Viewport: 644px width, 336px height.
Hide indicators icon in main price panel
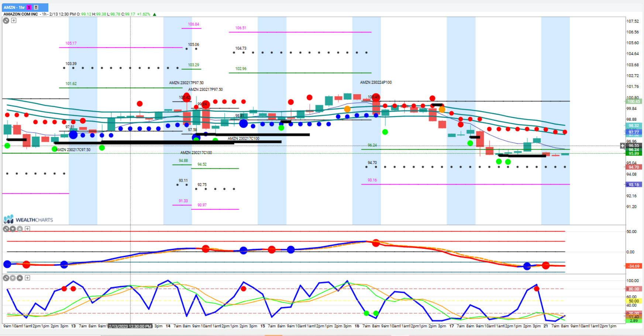point(6,21)
